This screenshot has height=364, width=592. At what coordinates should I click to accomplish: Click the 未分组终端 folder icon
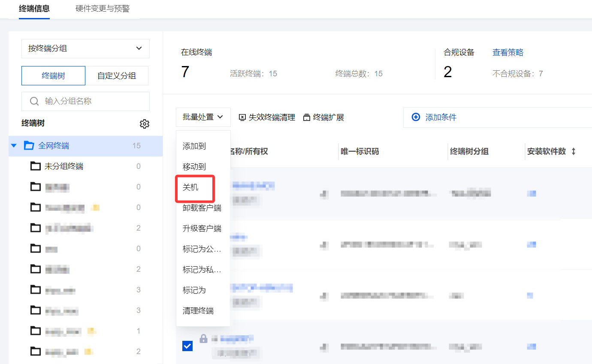[36, 166]
